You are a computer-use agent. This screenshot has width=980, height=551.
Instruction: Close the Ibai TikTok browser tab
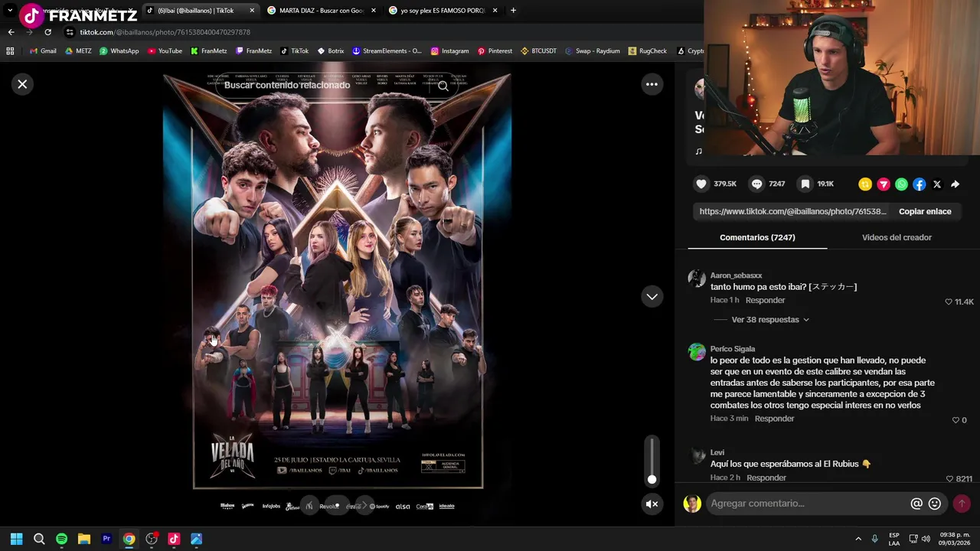252,11
